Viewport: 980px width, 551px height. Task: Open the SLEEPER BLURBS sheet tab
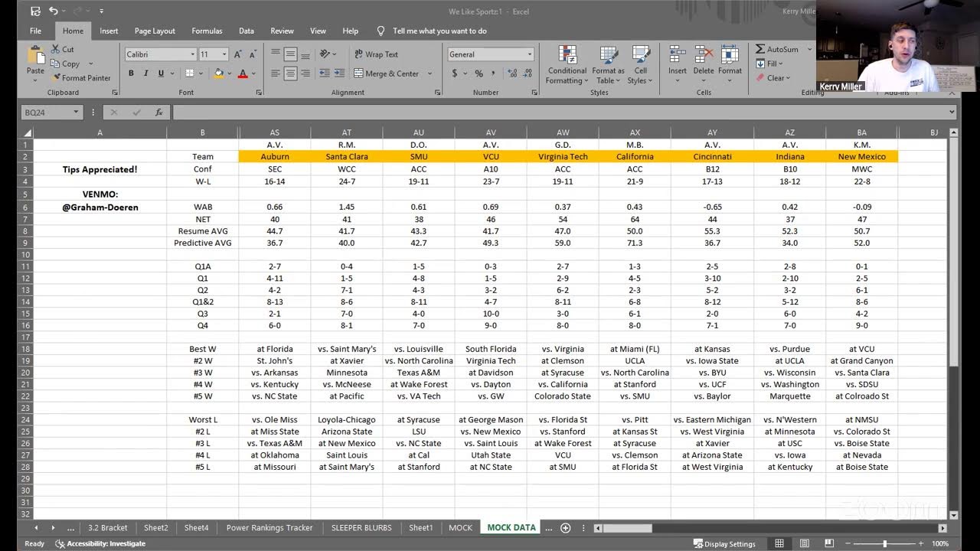click(361, 528)
